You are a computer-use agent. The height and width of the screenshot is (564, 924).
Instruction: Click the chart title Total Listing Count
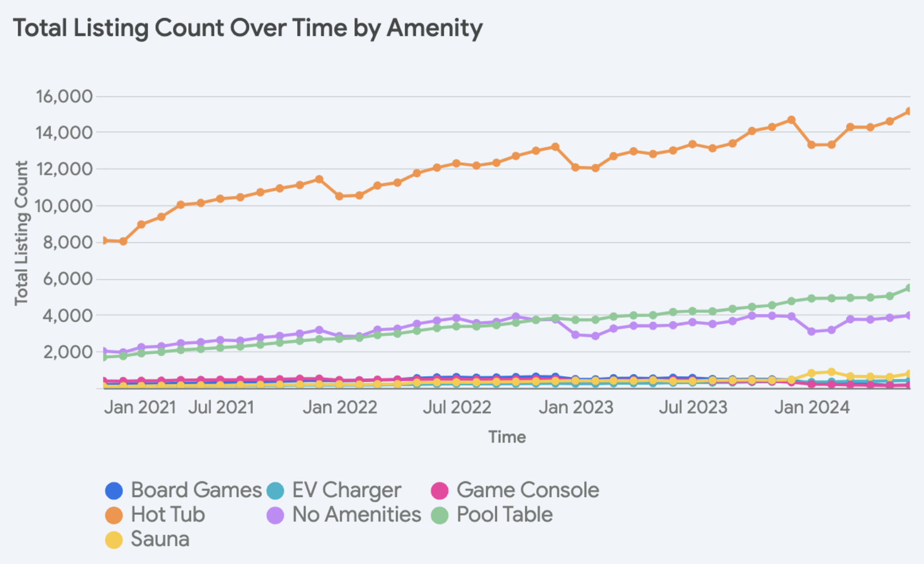tap(247, 28)
